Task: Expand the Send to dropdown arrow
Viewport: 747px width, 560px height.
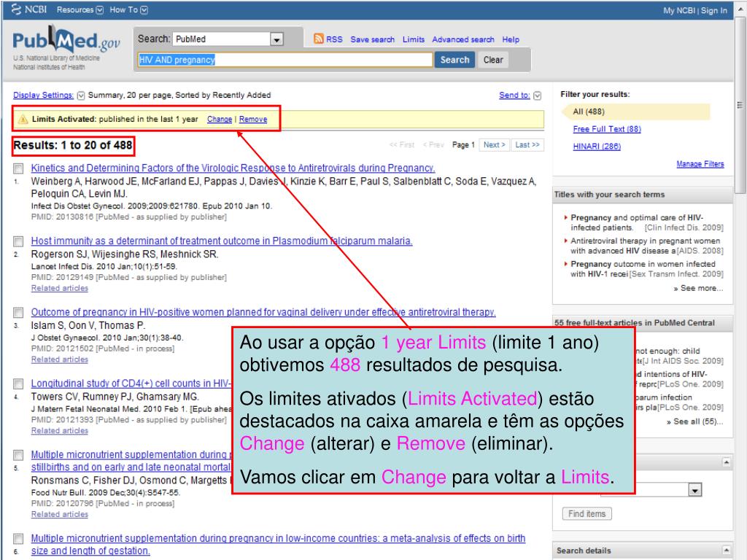Action: click(x=538, y=96)
